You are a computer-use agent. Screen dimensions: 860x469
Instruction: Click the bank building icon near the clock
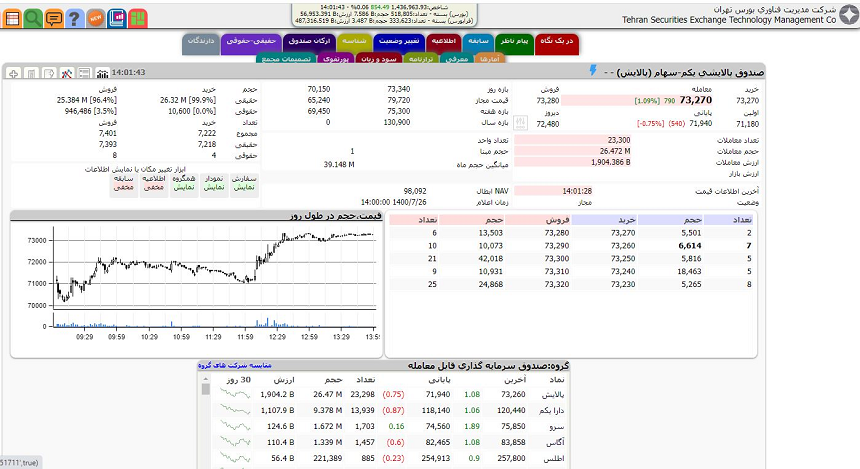[x=101, y=73]
